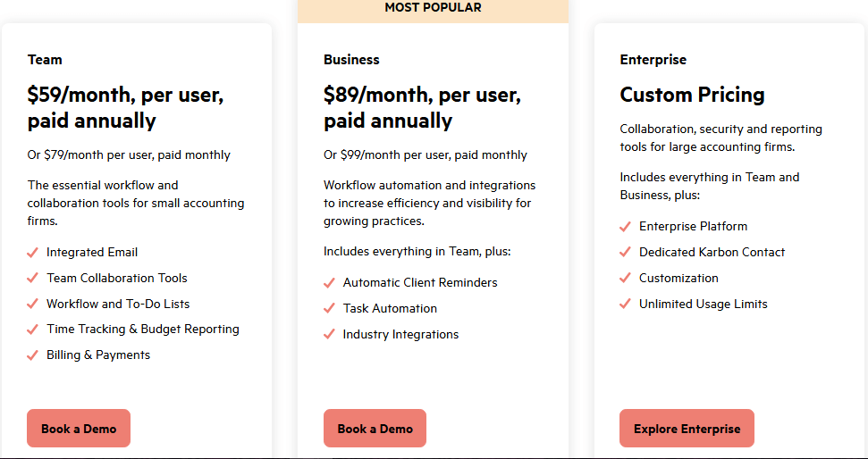The height and width of the screenshot is (459, 868).
Task: Click the checkmark next to Industry Integrations
Action: coord(330,335)
